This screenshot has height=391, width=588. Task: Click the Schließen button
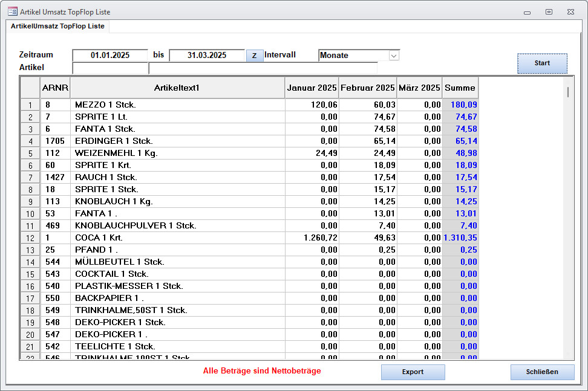[x=542, y=372]
